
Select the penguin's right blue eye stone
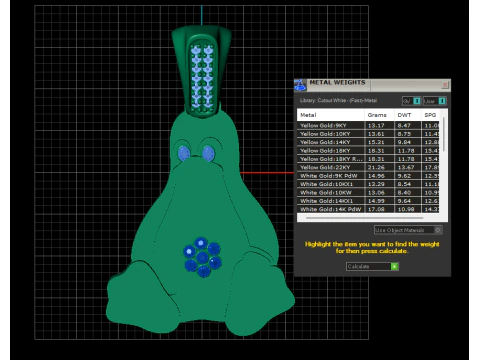point(208,154)
